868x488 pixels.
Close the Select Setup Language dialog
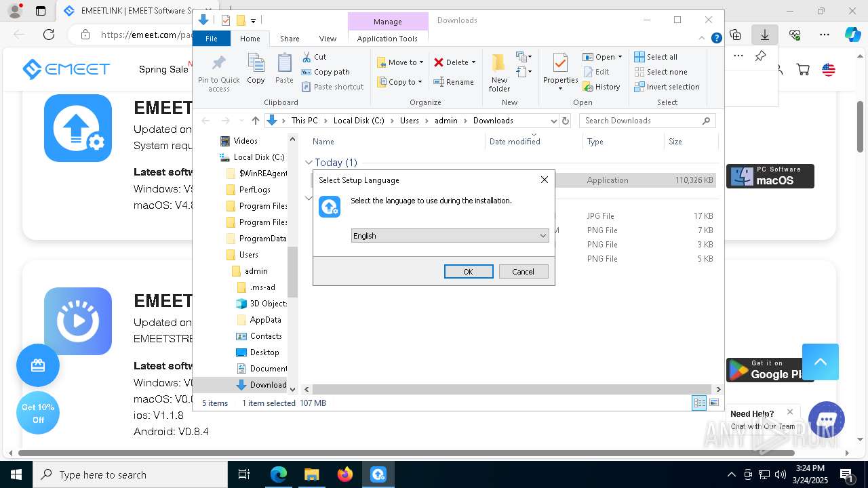pyautogui.click(x=544, y=180)
